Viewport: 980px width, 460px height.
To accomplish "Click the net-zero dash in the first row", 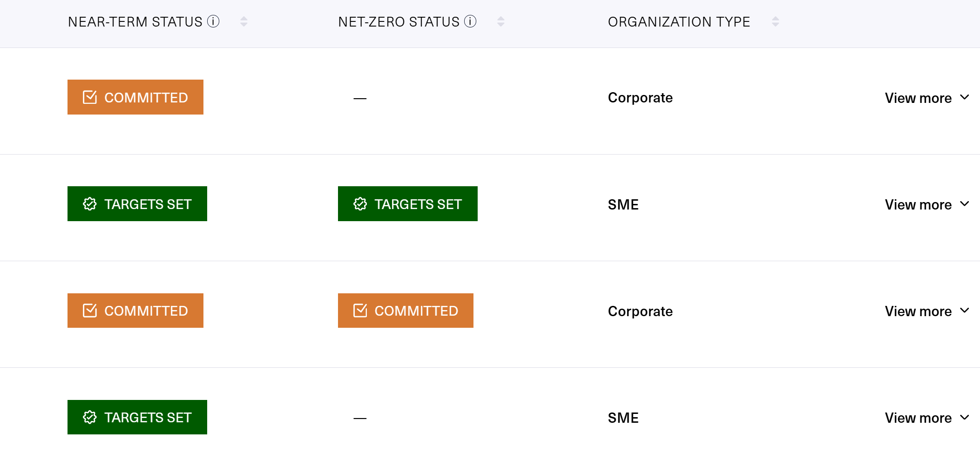I will click(360, 98).
